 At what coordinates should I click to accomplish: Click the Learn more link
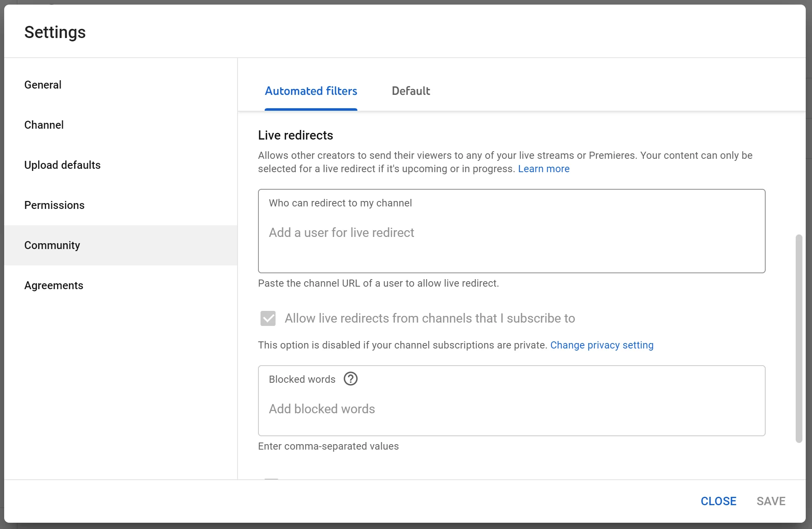(x=544, y=169)
